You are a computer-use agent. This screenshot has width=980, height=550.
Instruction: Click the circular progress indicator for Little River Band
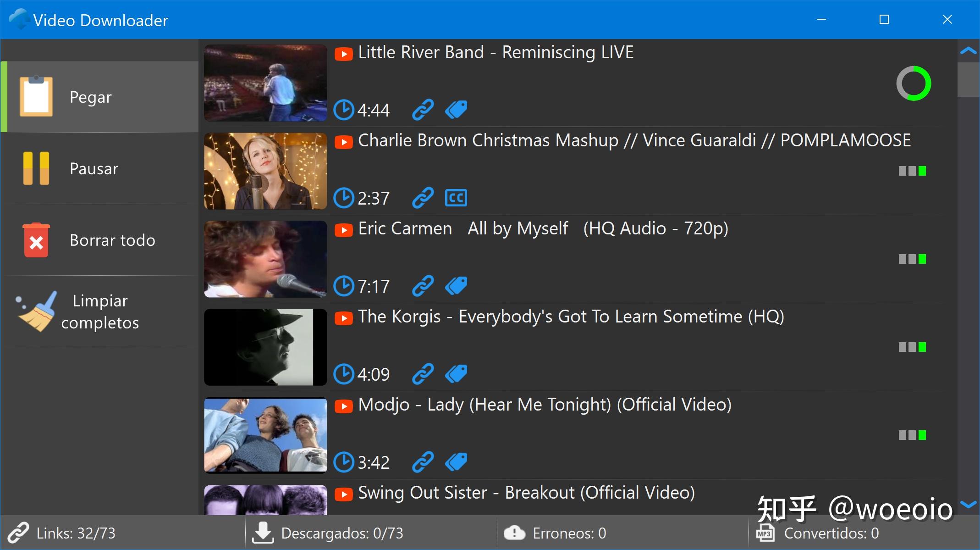pos(914,83)
